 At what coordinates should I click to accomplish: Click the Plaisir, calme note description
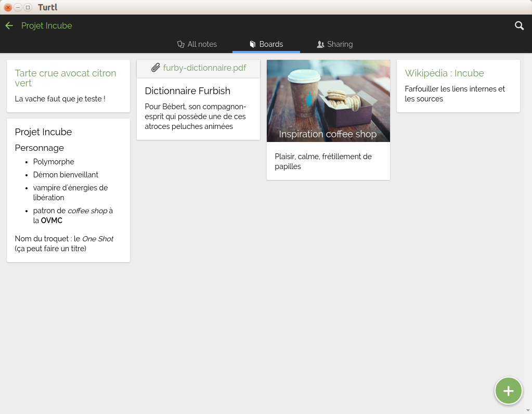pos(323,161)
